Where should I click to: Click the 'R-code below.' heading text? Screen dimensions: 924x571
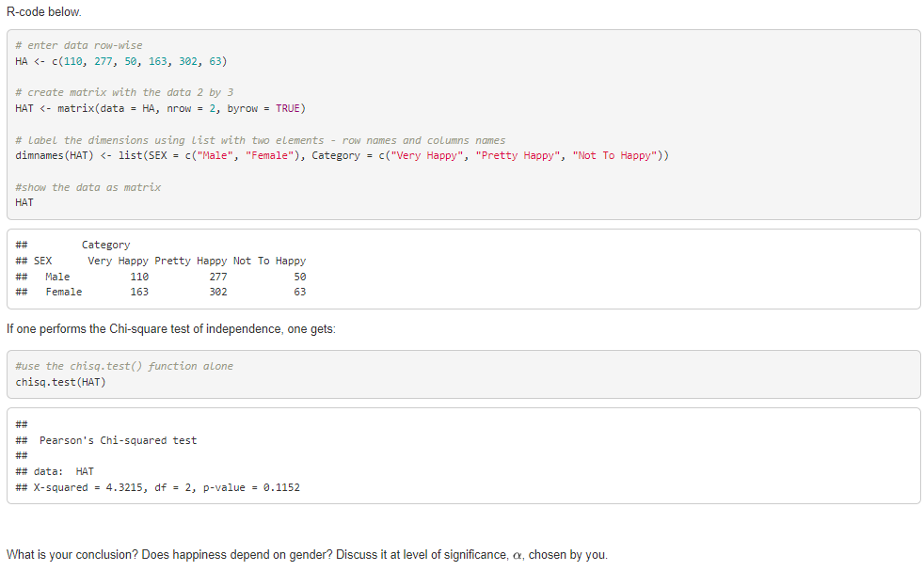click(x=44, y=12)
